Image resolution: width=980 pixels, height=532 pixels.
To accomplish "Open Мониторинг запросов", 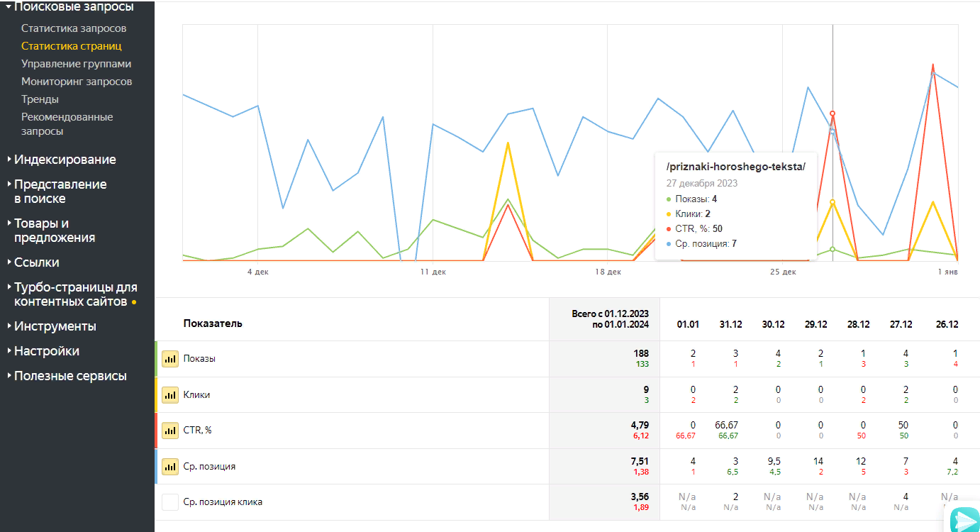I will pos(77,82).
